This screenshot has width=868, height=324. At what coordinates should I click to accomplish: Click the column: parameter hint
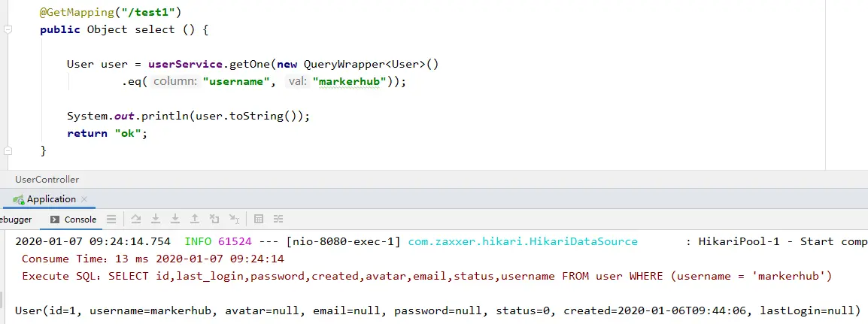click(175, 82)
